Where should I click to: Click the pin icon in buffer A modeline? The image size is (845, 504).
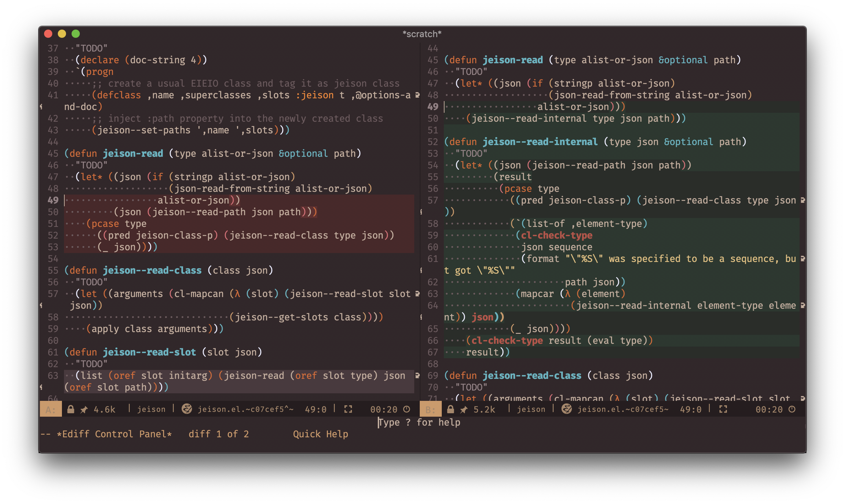point(84,409)
